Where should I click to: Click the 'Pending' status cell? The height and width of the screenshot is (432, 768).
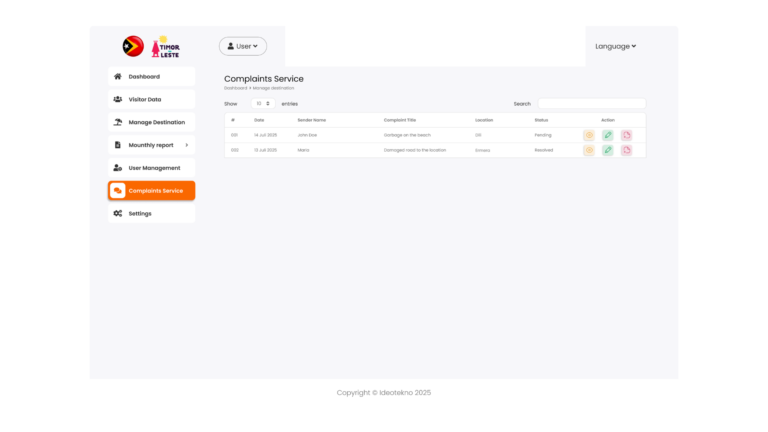coord(543,135)
